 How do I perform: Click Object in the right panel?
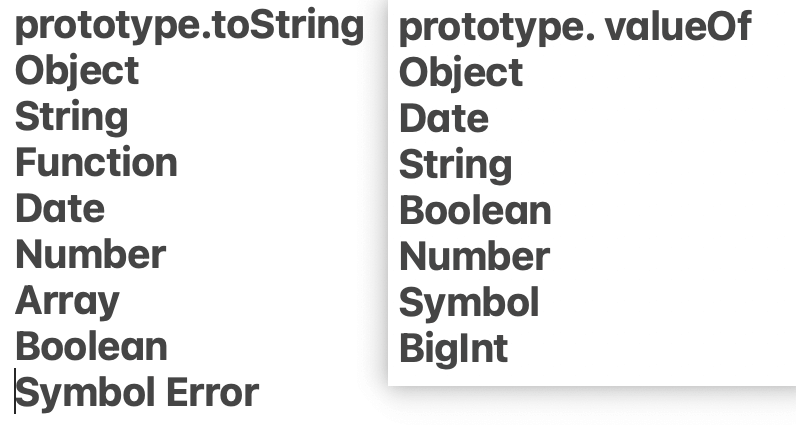(x=461, y=74)
